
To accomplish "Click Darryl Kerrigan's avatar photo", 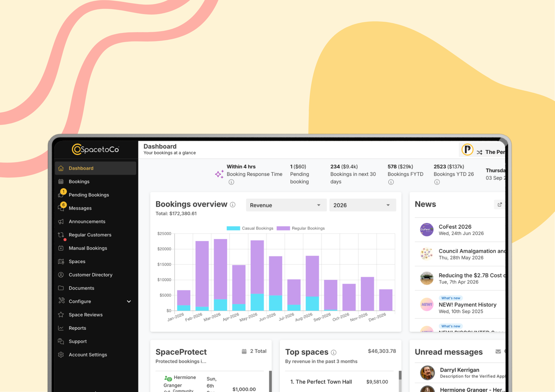I will pos(427,373).
